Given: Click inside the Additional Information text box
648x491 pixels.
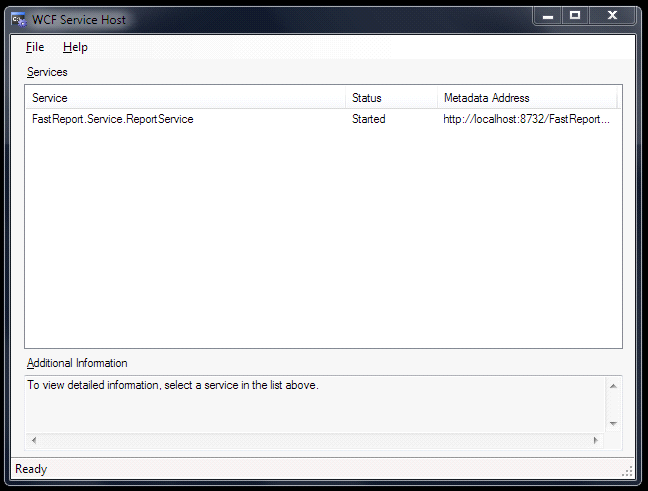Looking at the screenshot, I should [x=315, y=405].
